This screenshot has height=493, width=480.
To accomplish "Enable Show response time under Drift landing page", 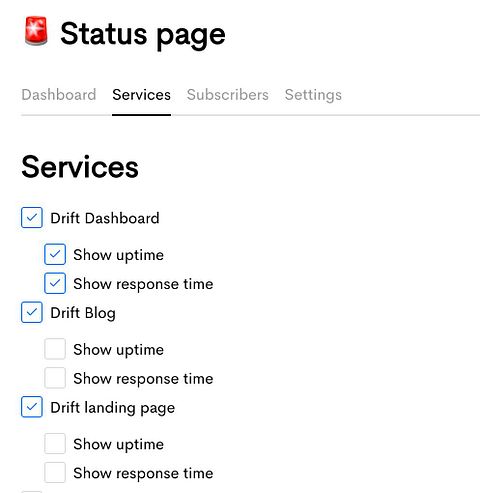I will tap(55, 473).
